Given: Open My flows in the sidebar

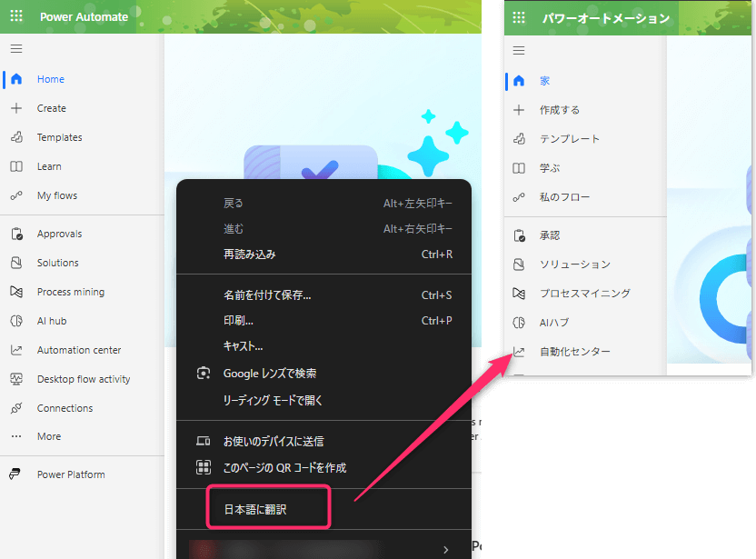Looking at the screenshot, I should (57, 195).
